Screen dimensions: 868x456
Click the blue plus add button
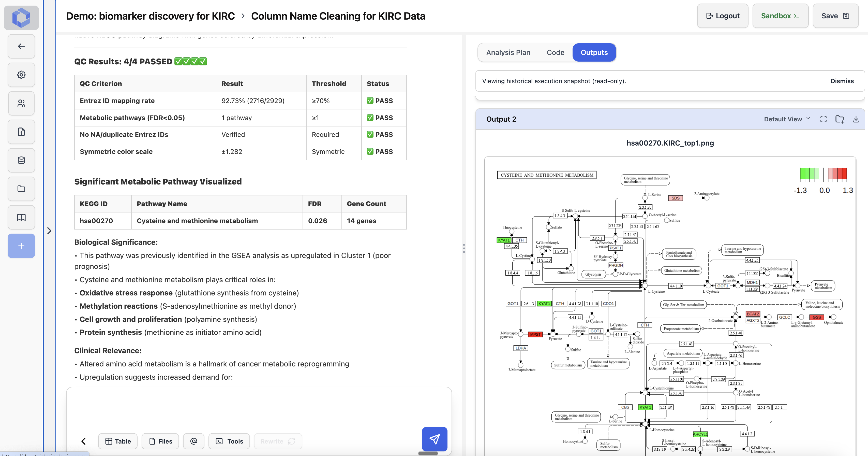(21, 246)
